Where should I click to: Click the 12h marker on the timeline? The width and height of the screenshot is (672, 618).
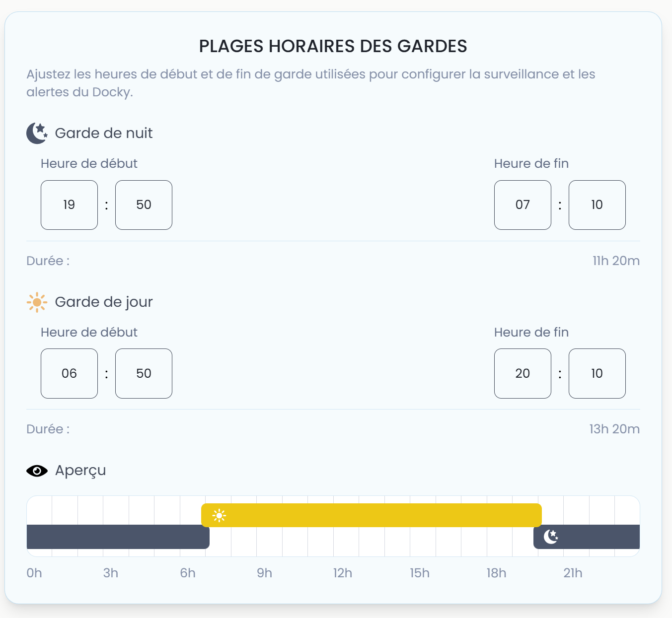click(x=342, y=573)
